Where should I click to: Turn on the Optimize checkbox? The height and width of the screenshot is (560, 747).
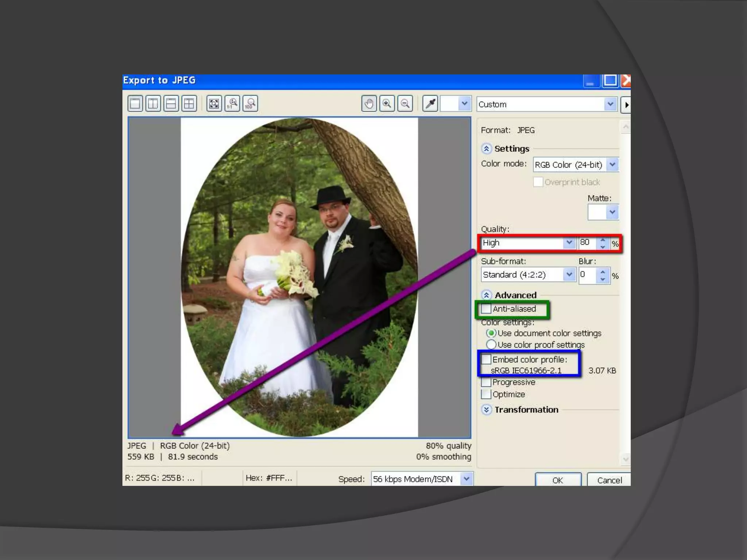(x=486, y=394)
